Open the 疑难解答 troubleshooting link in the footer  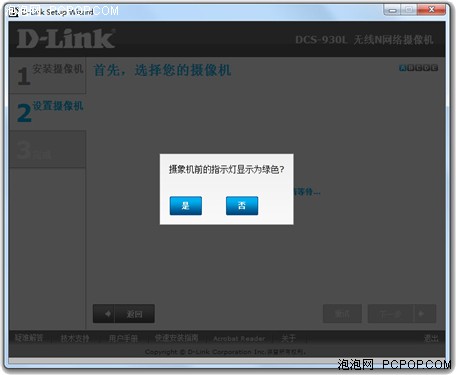click(x=29, y=338)
